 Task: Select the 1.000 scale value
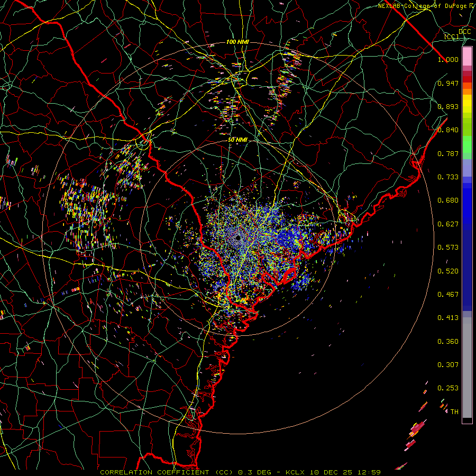(x=448, y=59)
